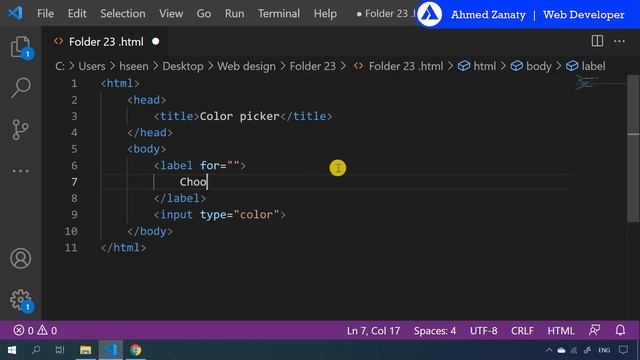Place cursor inside empty for="" attribute
Image resolution: width=640 pixels, height=360 pixels.
point(233,166)
